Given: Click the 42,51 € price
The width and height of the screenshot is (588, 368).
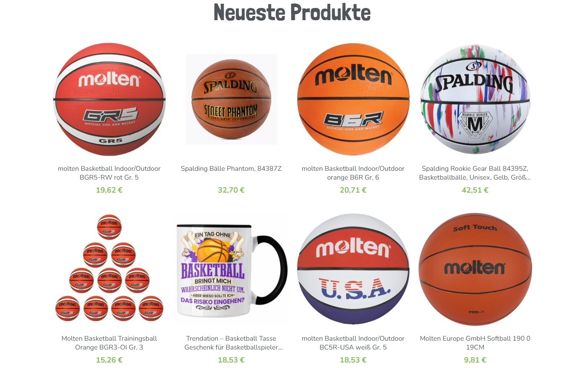Looking at the screenshot, I should tap(475, 190).
